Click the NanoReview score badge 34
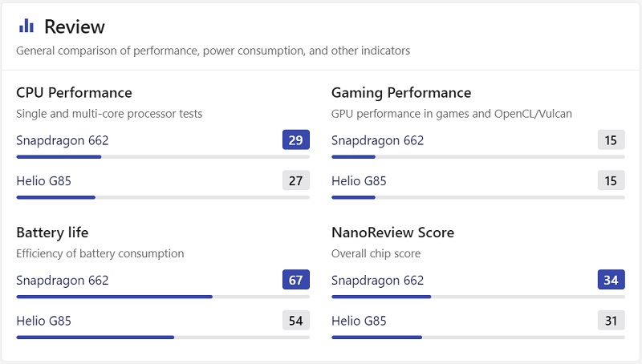The width and height of the screenshot is (642, 364). pyautogui.click(x=612, y=280)
